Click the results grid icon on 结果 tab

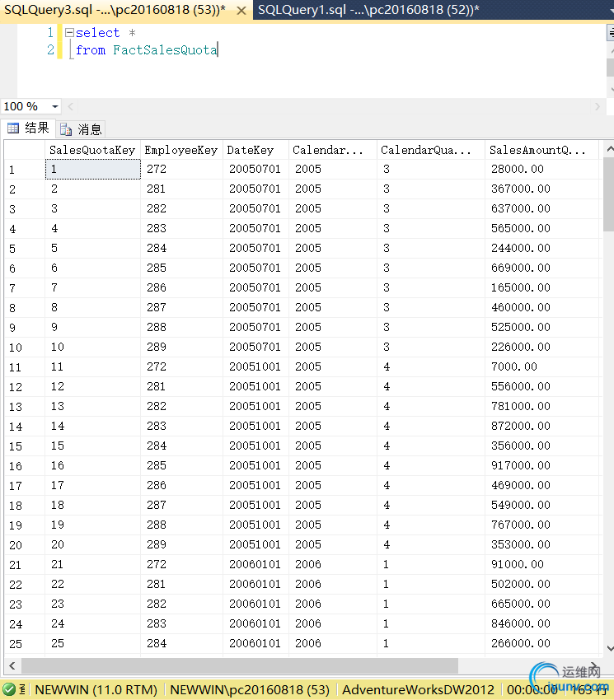[13, 128]
